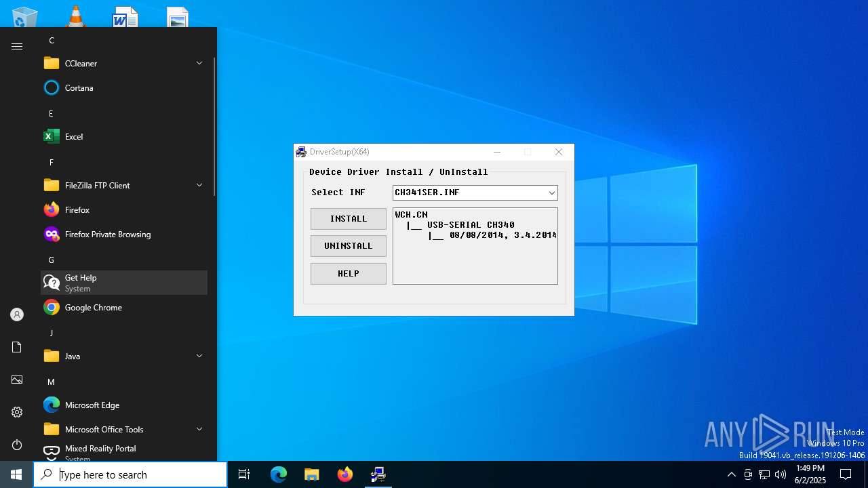Launch Firefox Private Browsing
Image resolution: width=868 pixels, height=488 pixels.
coord(124,234)
